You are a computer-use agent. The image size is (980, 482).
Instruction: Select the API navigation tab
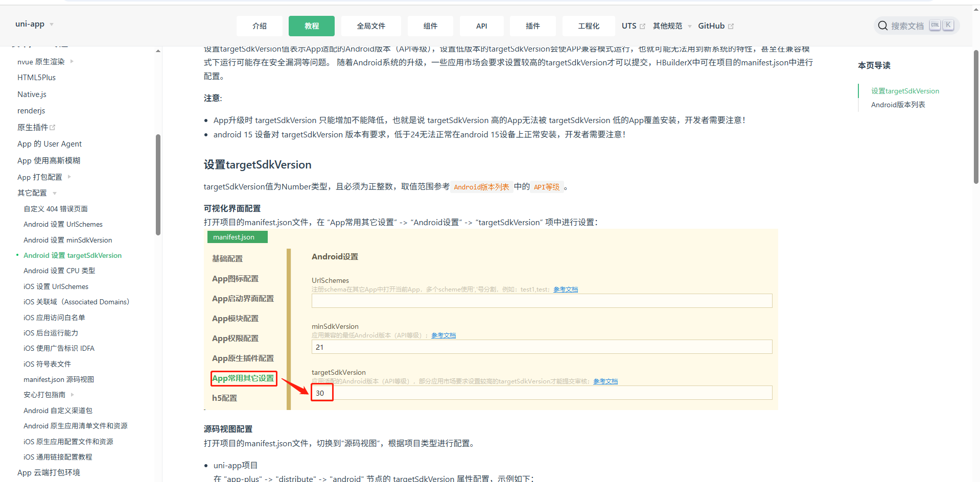[481, 26]
